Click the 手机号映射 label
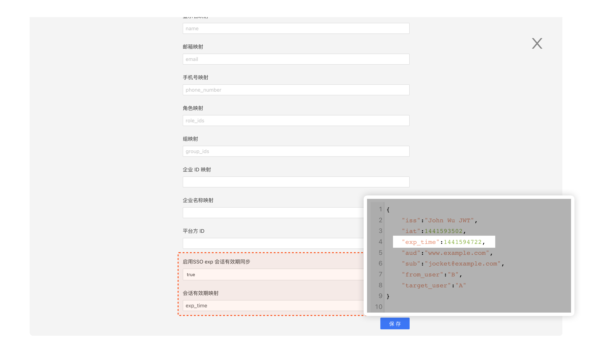This screenshot has height=364, width=592. click(x=195, y=78)
